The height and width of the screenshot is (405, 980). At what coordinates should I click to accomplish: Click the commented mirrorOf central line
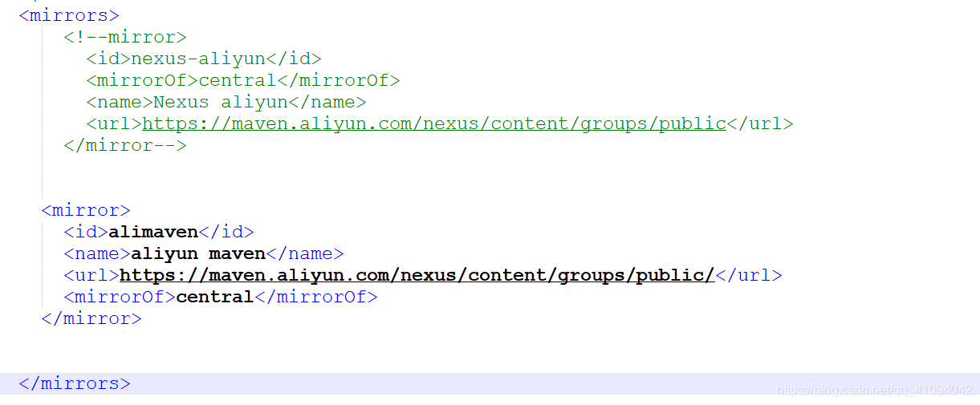coord(243,80)
